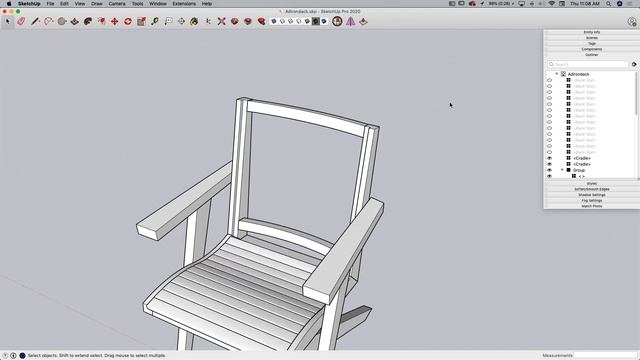Pick the pink Eraser tool

[21, 21]
